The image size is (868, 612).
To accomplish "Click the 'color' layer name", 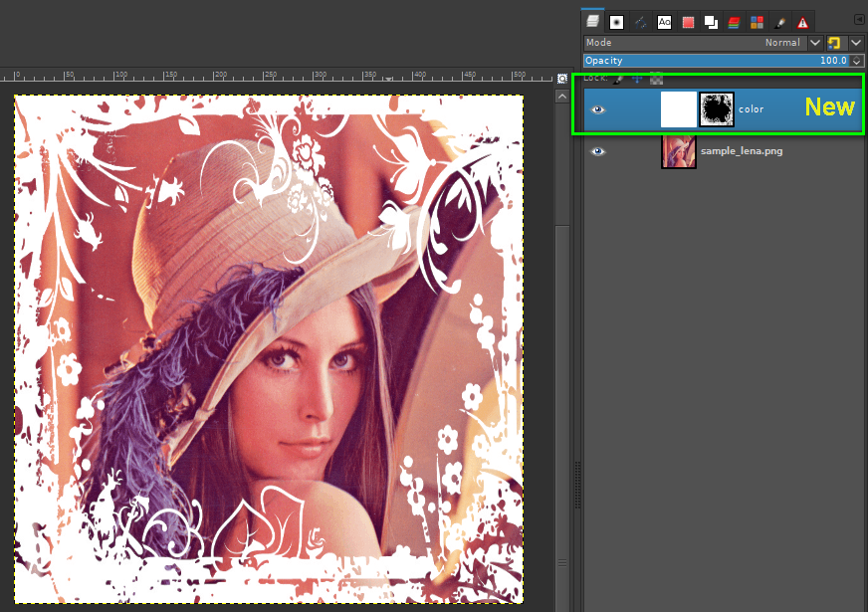I will pyautogui.click(x=751, y=109).
